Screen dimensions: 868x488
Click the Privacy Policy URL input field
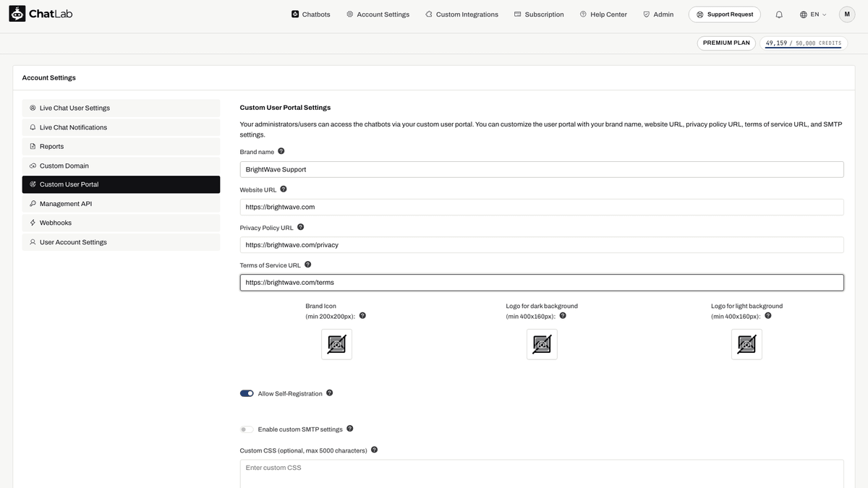click(542, 244)
